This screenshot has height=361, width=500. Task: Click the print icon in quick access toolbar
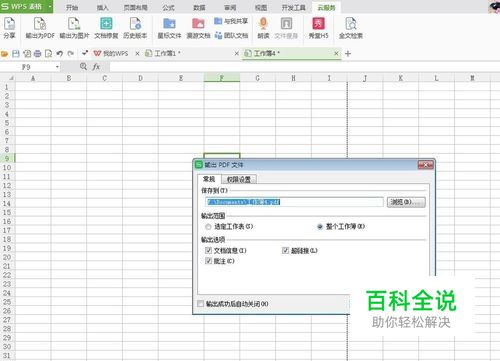(x=38, y=53)
